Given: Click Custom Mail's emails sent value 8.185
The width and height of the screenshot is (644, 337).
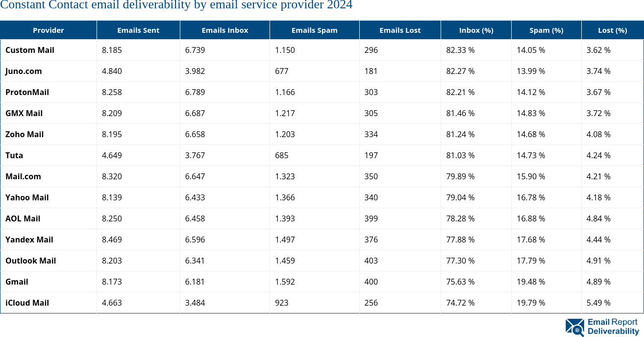Looking at the screenshot, I should (112, 50).
